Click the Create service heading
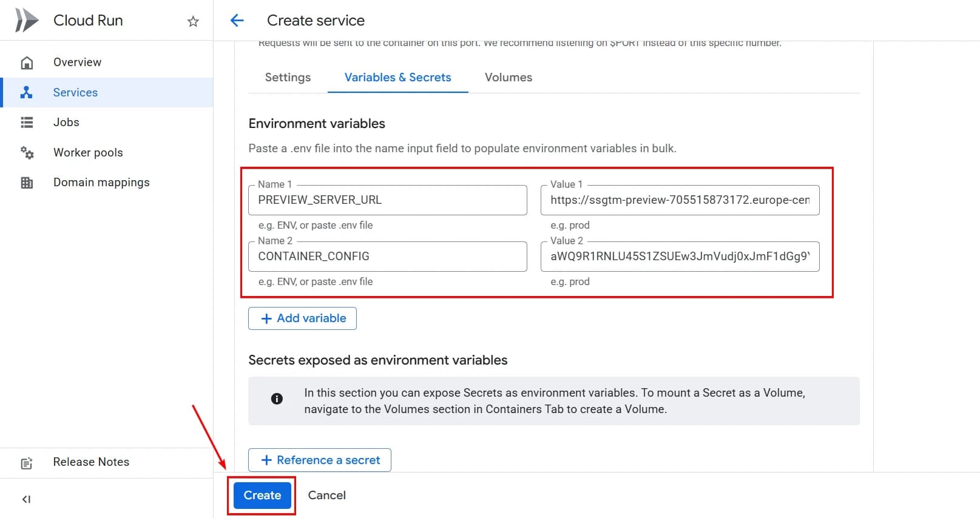This screenshot has width=980, height=518. (316, 21)
